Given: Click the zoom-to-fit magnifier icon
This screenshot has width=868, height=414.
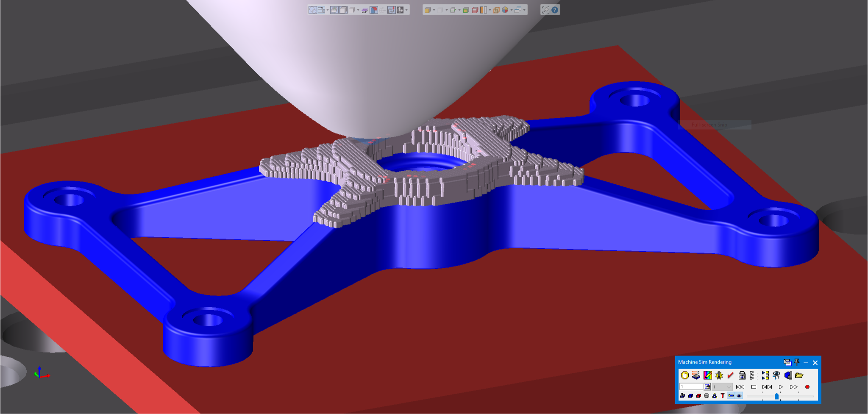Looking at the screenshot, I should click(546, 10).
